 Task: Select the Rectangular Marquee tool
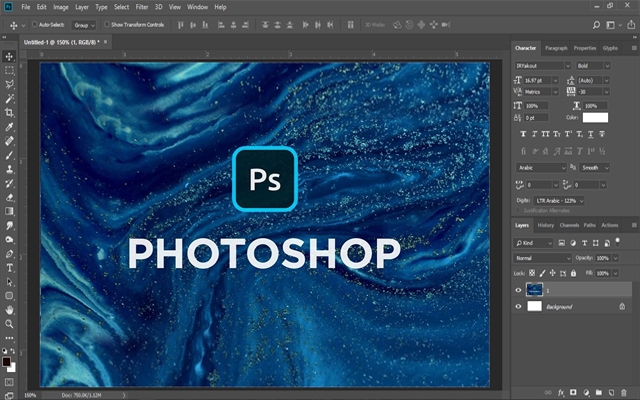pyautogui.click(x=9, y=71)
